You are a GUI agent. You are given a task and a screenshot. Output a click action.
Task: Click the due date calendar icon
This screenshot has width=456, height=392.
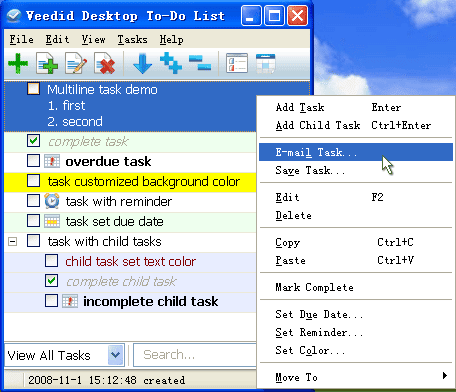point(52,221)
